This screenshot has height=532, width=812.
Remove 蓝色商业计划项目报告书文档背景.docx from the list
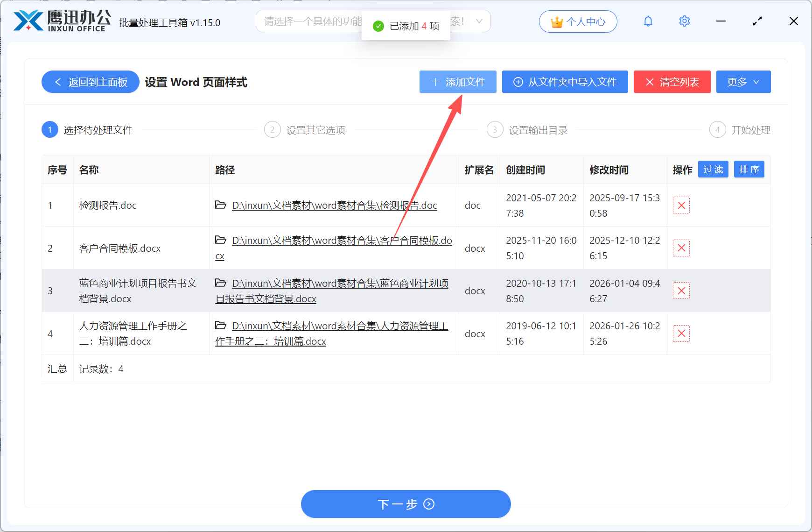click(681, 291)
